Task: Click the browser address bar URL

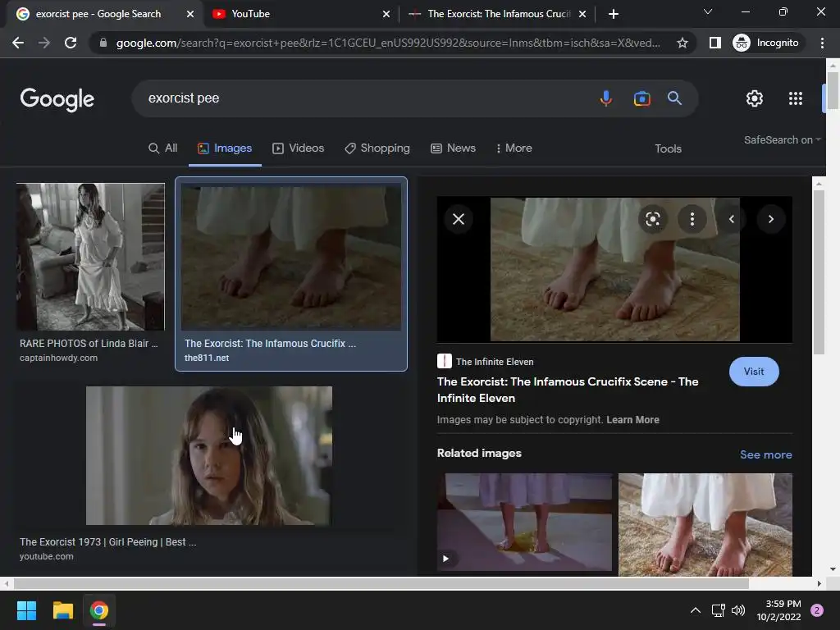Action: pos(388,43)
